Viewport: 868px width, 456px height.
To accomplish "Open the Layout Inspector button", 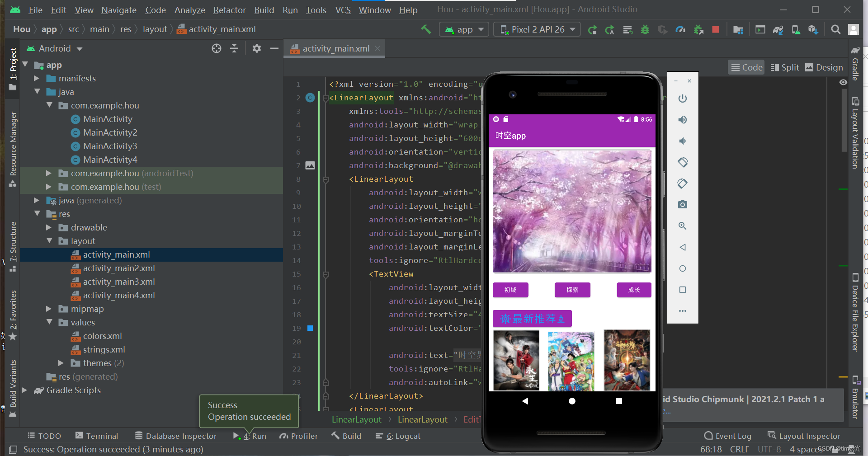I will pos(804,436).
